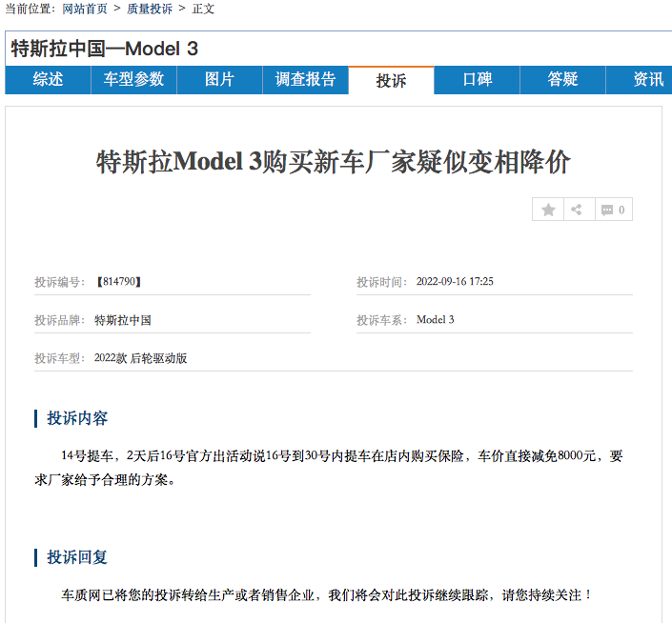The width and height of the screenshot is (672, 623).
Task: Click the complaint time 2022-09-16 17:25
Action: (455, 282)
